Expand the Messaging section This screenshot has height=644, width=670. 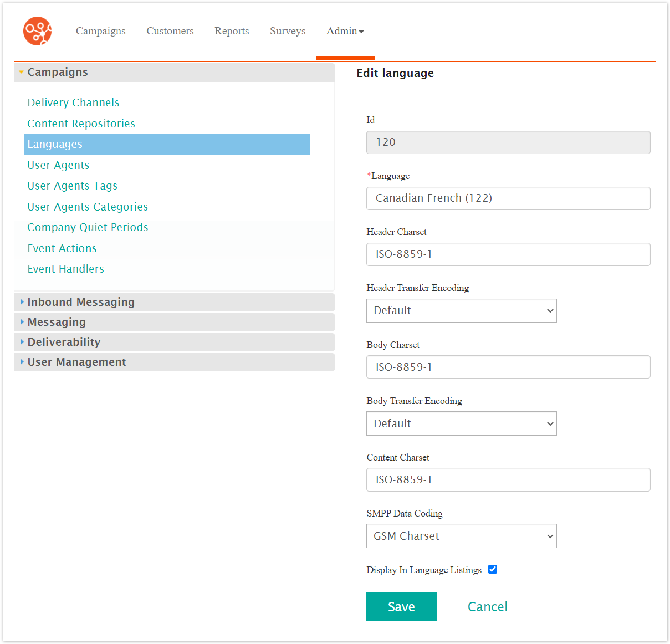57,322
